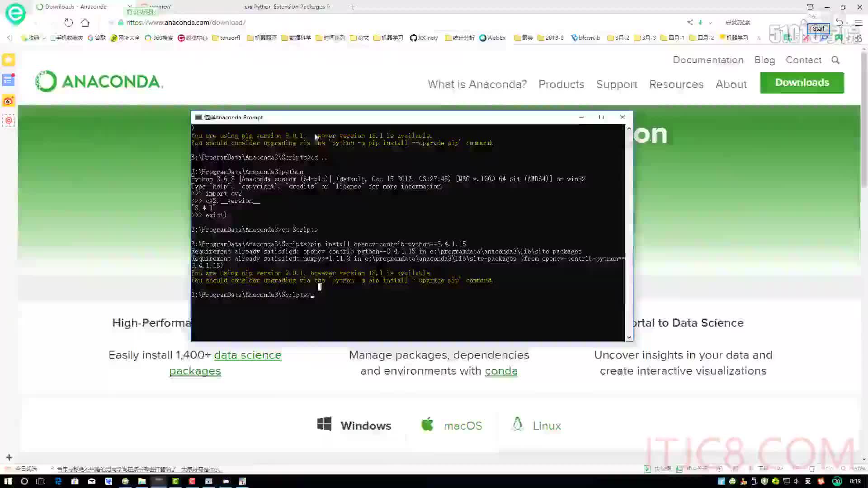868x488 pixels.
Task: Open What is Anaconda? menu
Action: coord(477,84)
